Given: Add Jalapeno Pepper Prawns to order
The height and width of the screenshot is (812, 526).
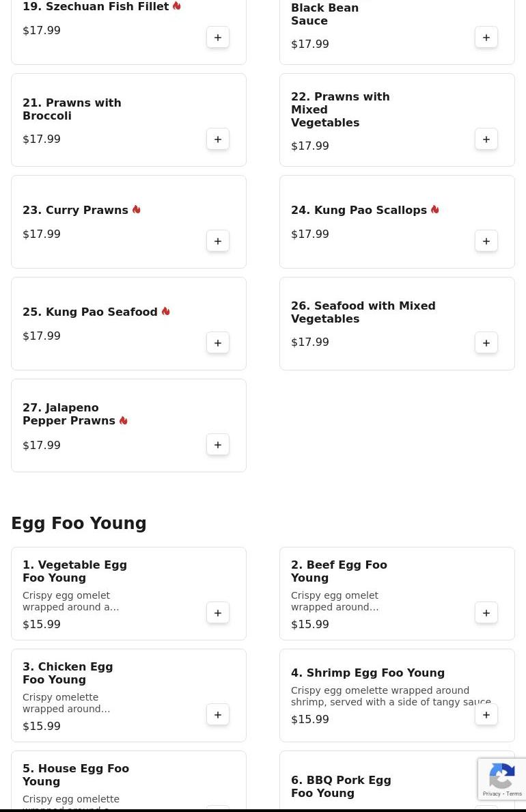Looking at the screenshot, I should (x=218, y=444).
